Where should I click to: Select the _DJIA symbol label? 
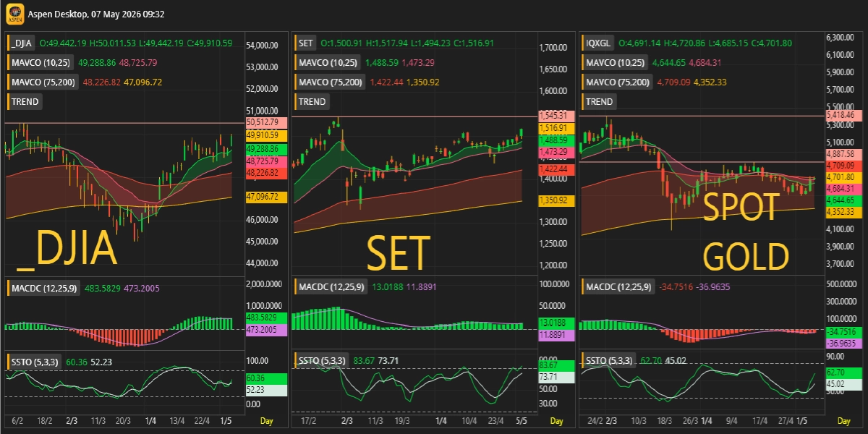point(22,43)
